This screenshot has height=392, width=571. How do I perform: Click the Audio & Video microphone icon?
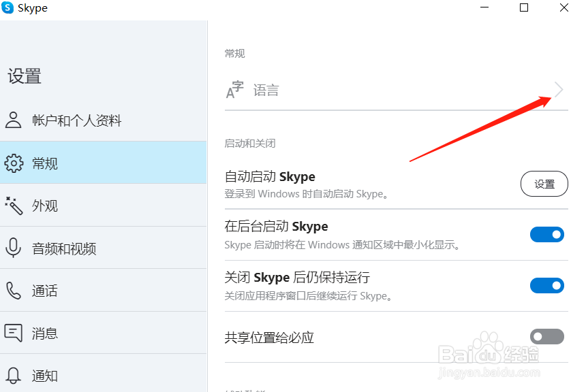point(14,248)
